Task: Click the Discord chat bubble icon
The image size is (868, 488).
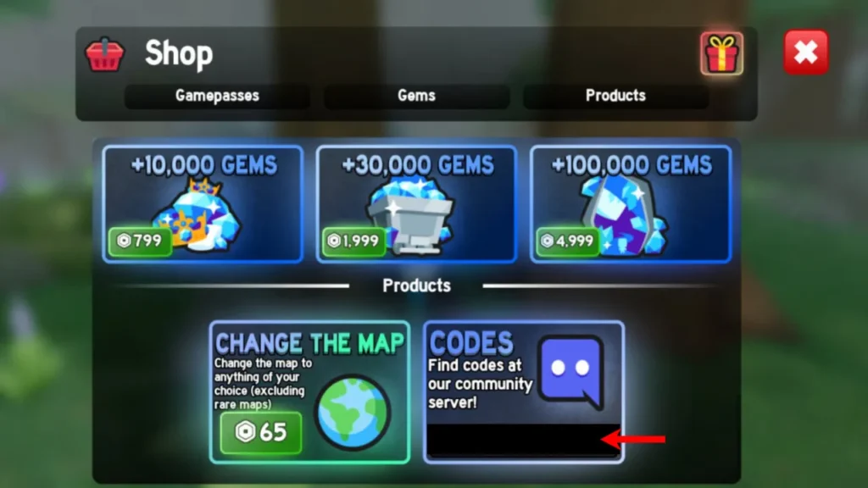Action: click(x=572, y=371)
